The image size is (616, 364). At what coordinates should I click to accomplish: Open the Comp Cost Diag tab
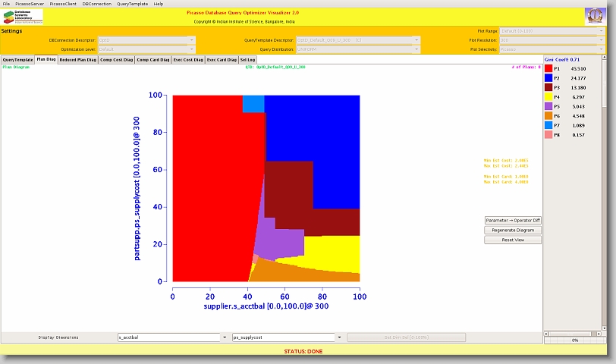coord(116,59)
